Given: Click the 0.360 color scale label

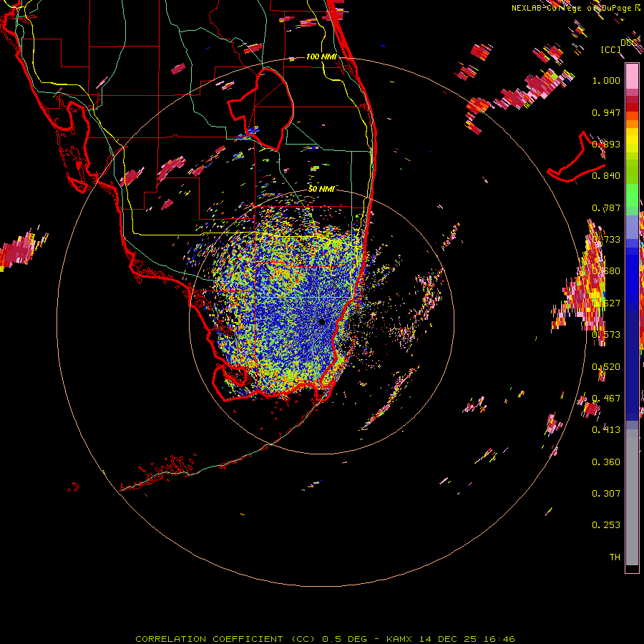Looking at the screenshot, I should click(606, 462).
